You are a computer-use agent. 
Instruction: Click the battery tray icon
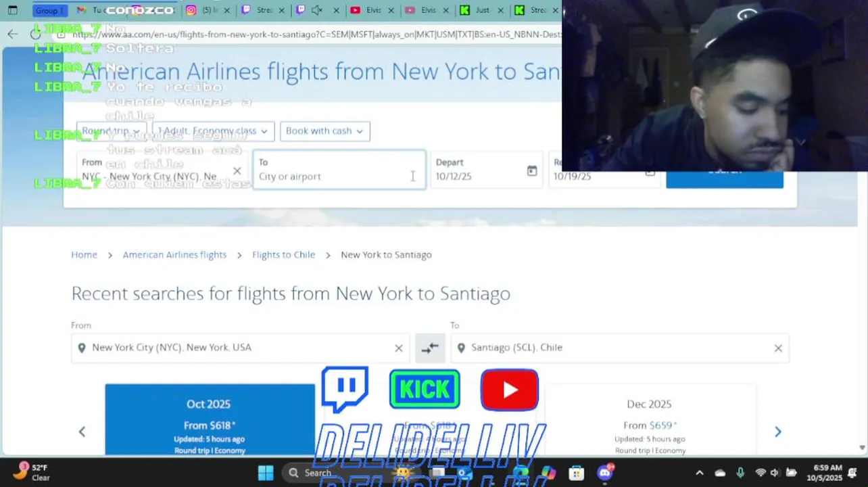pos(792,473)
